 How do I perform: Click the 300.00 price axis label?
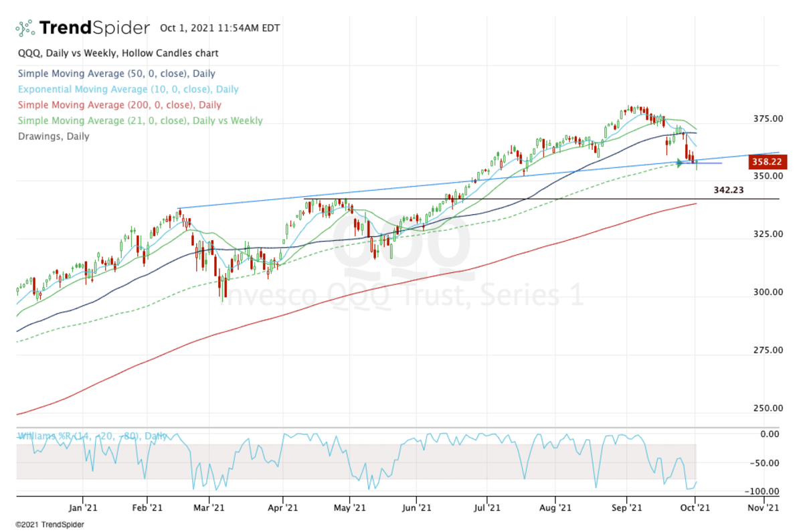tap(768, 292)
